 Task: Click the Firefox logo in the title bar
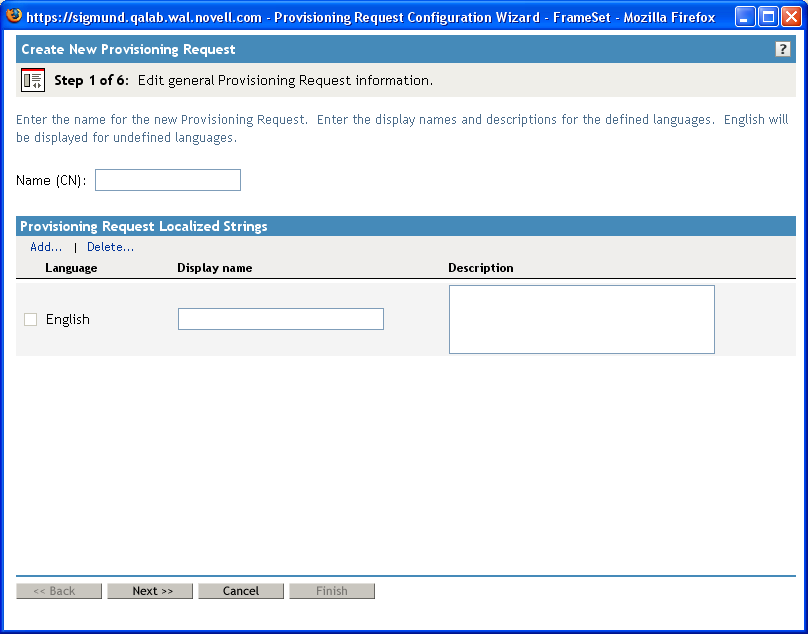click(x=14, y=16)
